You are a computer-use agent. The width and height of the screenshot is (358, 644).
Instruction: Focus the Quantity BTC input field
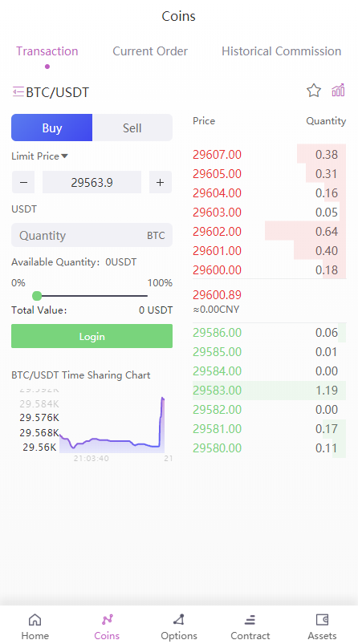tap(92, 235)
